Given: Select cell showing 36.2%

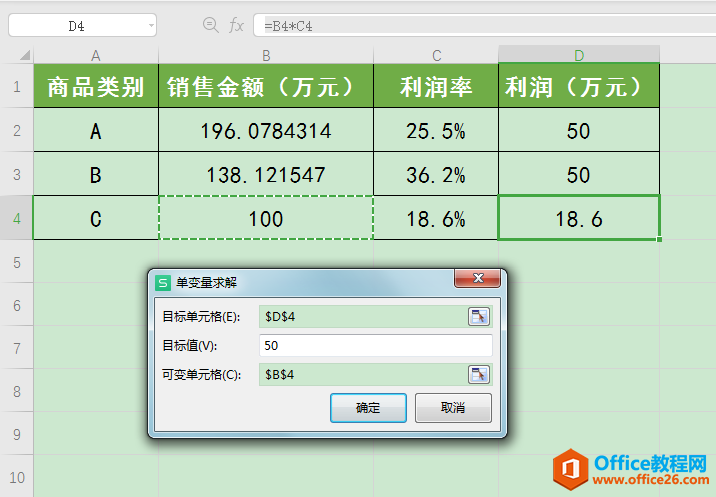Looking at the screenshot, I should tap(436, 175).
